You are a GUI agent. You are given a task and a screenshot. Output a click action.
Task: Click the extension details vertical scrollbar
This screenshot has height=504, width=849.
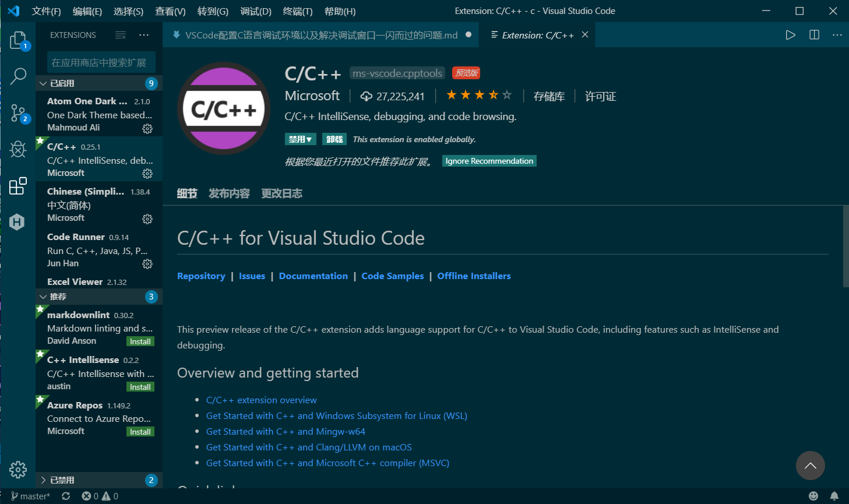846,246
